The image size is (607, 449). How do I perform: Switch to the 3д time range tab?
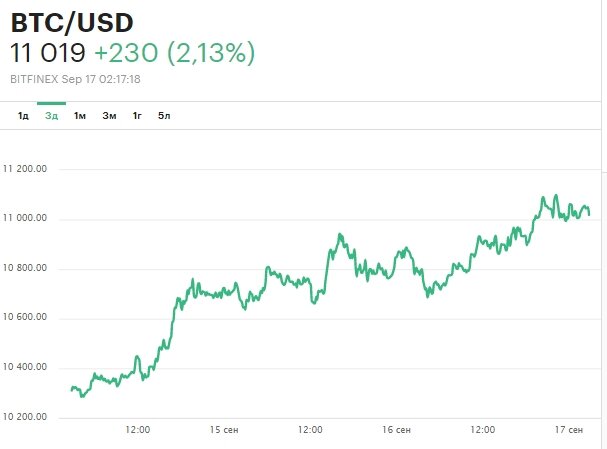(x=51, y=116)
